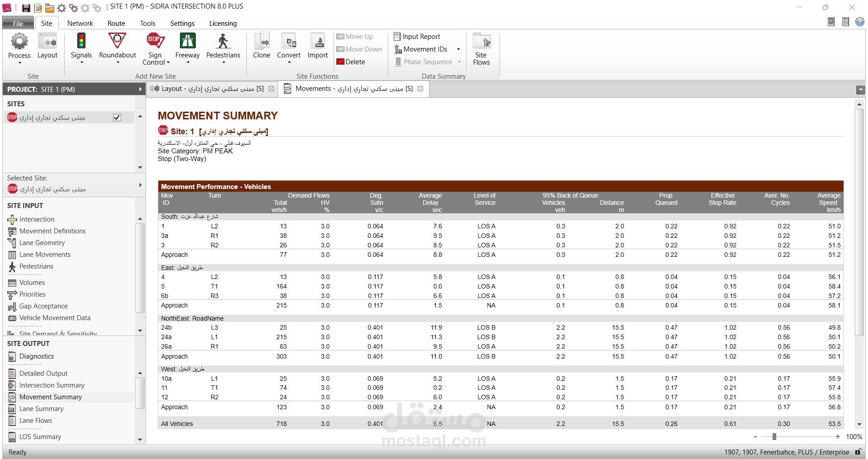Open the File menu
Viewport: 868px width, 459px height.
pyautogui.click(x=18, y=24)
